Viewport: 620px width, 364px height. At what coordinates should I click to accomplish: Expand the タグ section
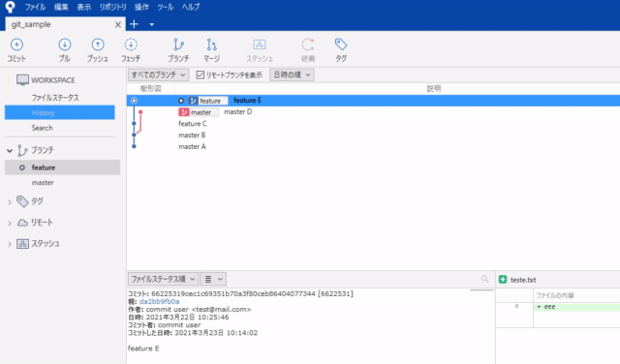(10, 202)
